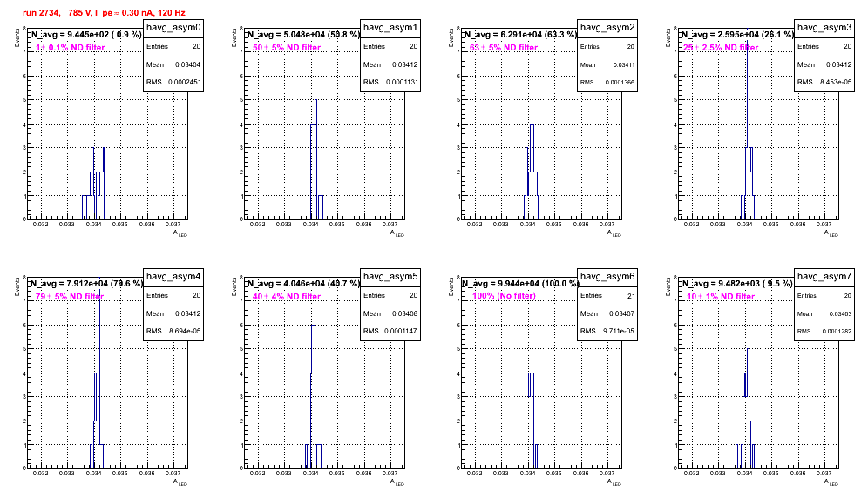This screenshot has width=868, height=498.
Task: Click the 'N_avg = 9.445e+02 ( 0.9 %)' label
Action: (x=86, y=35)
